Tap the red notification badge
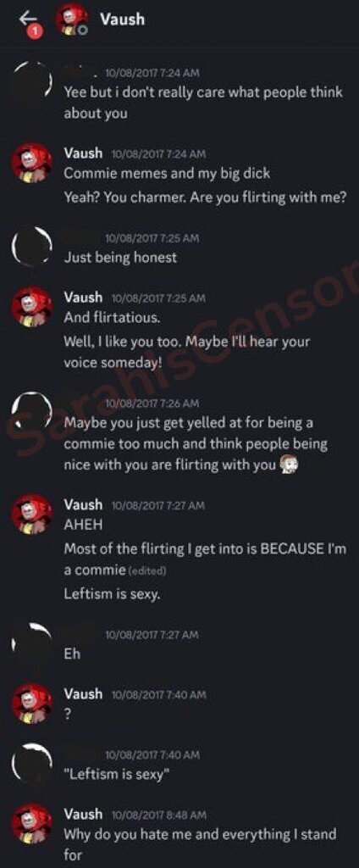Screen dimensions: 359x868 pos(35,31)
